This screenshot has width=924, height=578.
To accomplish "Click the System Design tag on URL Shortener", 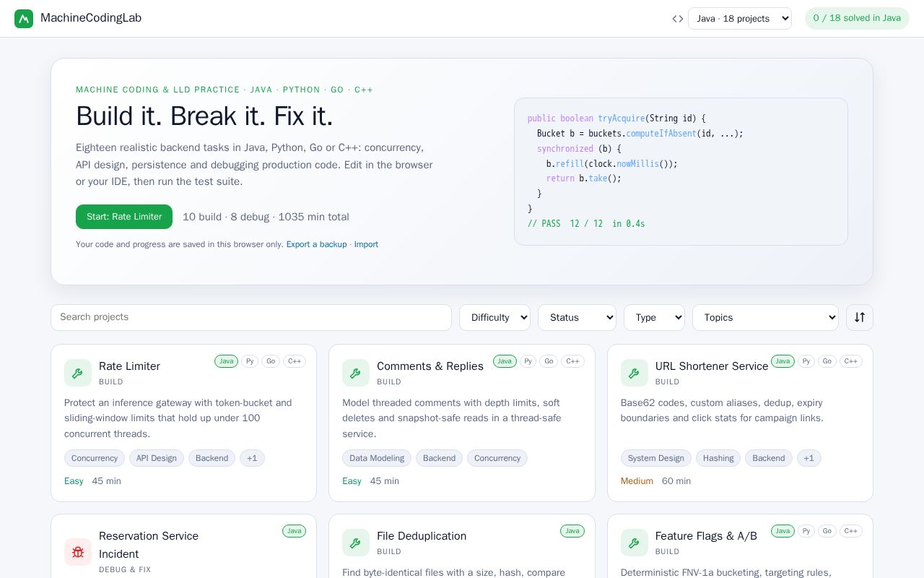I will 656,458.
